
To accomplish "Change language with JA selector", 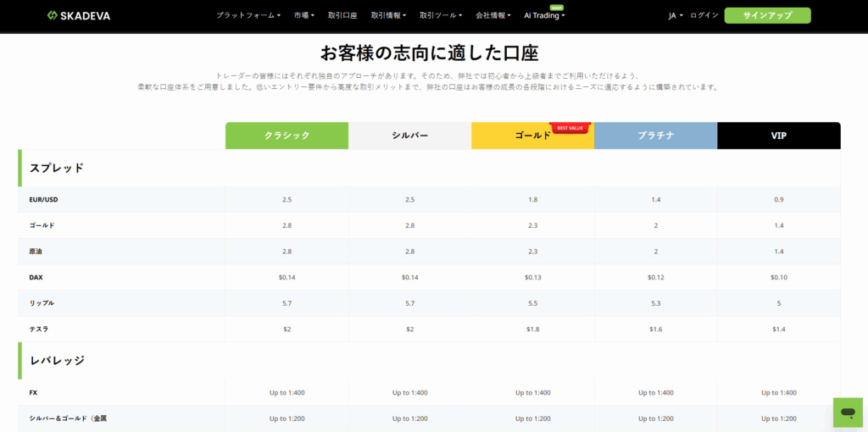I will [675, 15].
